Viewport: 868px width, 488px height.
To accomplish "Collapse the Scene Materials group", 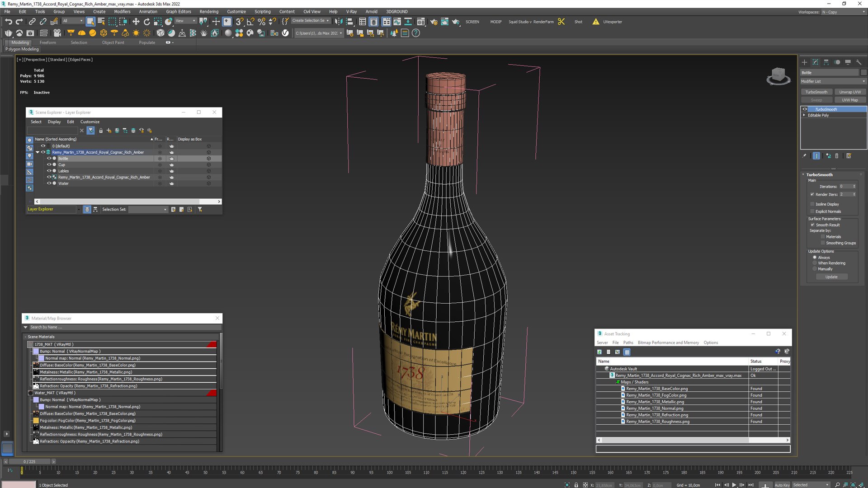I will point(25,337).
